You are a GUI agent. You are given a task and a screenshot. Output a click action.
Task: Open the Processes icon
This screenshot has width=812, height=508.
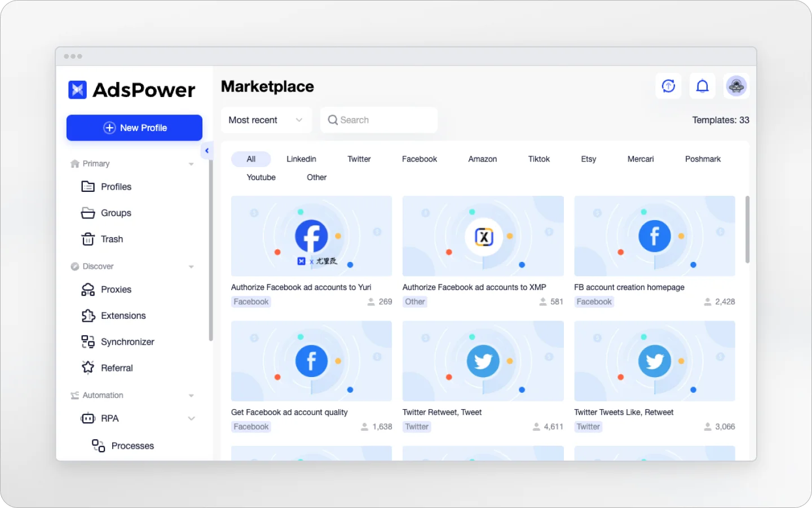point(99,446)
